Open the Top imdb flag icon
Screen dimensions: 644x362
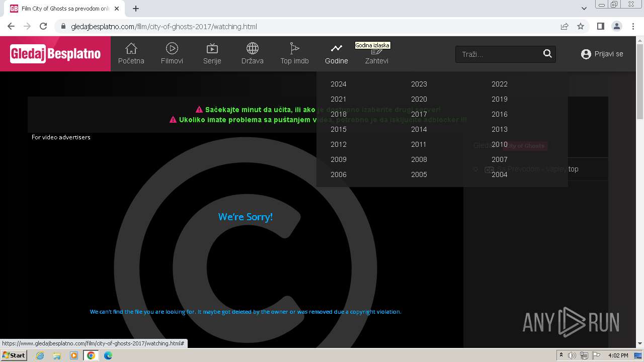pyautogui.click(x=294, y=48)
